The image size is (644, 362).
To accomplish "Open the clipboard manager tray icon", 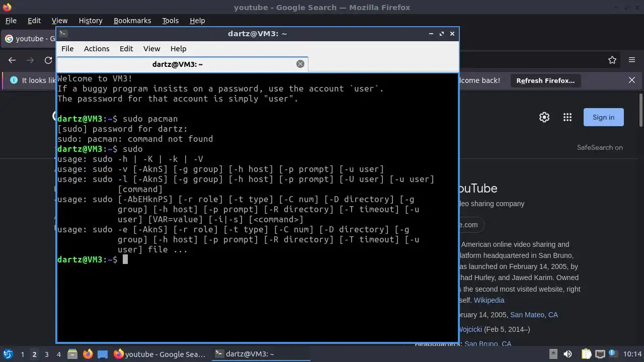I will (x=586, y=354).
